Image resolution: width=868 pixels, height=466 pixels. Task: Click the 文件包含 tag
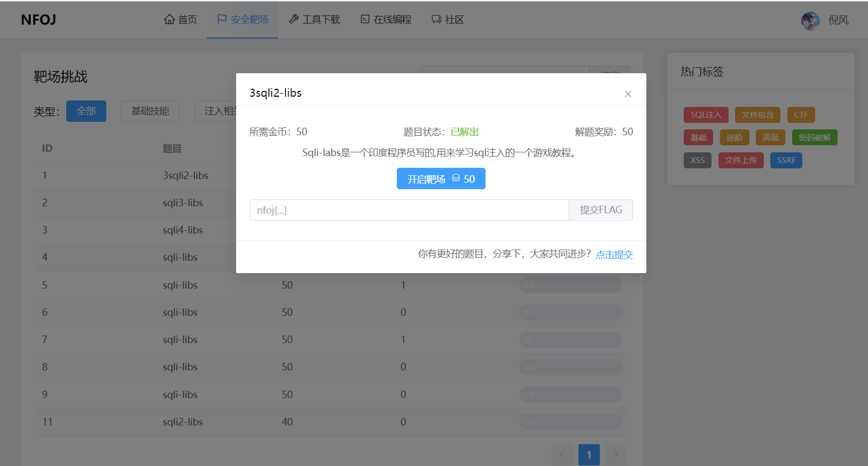(x=757, y=115)
